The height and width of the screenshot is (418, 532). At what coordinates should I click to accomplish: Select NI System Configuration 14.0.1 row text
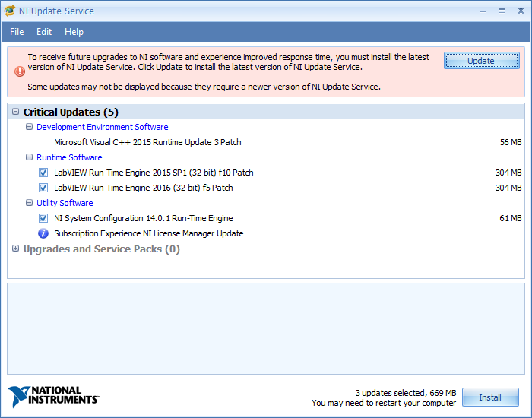144,218
